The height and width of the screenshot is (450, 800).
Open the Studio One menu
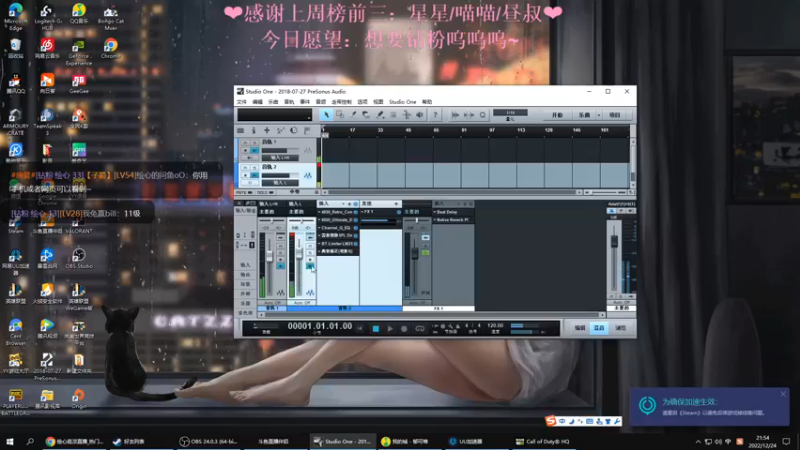pos(403,102)
